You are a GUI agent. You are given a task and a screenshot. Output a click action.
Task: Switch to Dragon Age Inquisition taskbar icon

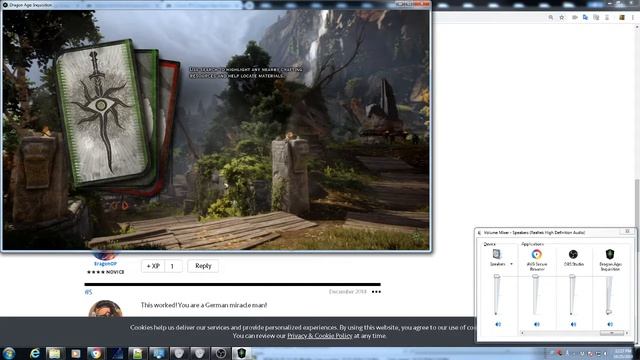241,353
